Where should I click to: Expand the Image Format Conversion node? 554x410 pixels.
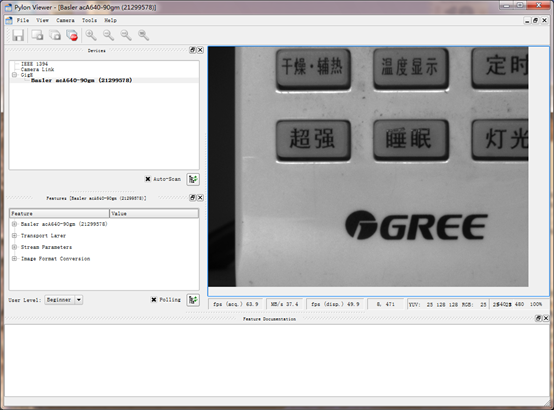click(x=14, y=259)
